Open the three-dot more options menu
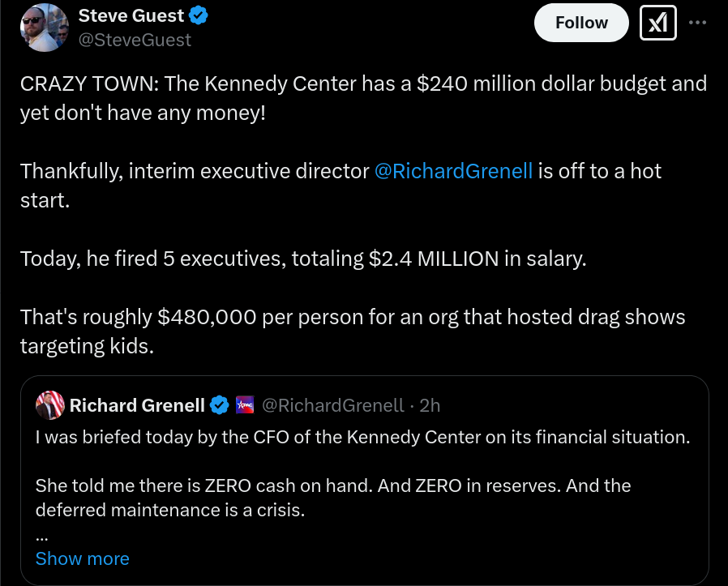The image size is (728, 586). click(697, 22)
